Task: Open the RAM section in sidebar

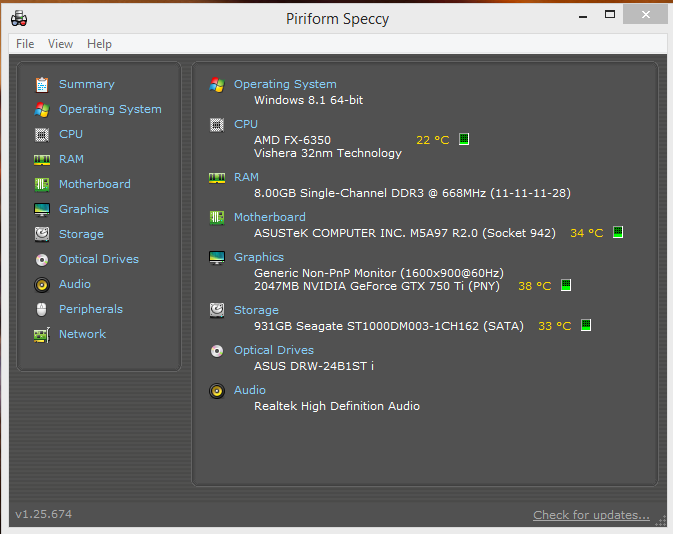Action: (71, 159)
